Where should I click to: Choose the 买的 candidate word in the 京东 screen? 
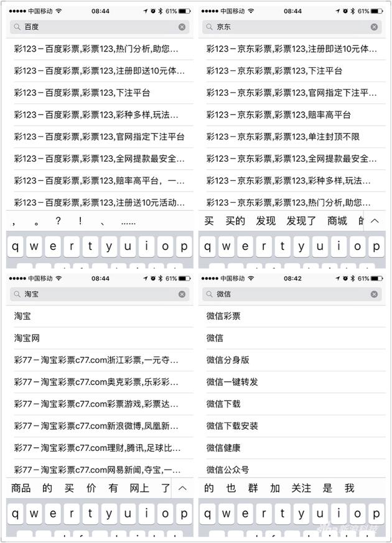point(235,221)
